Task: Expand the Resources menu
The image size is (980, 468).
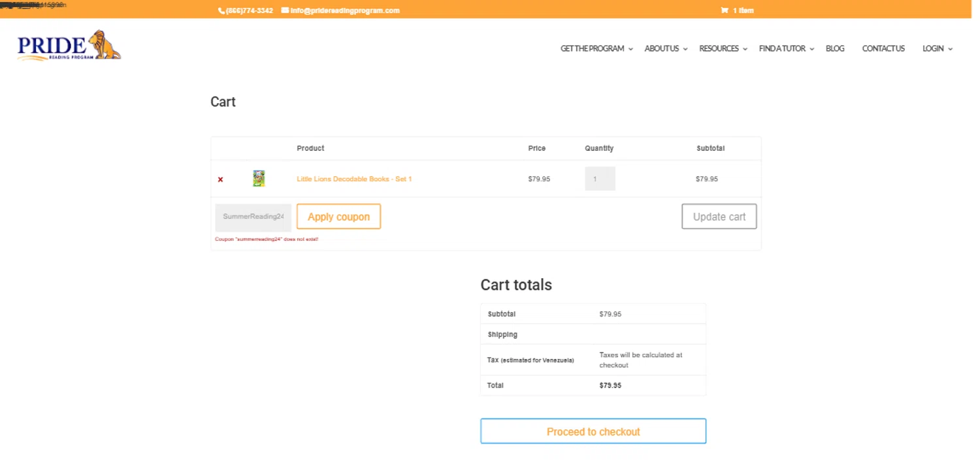Action: (x=723, y=48)
